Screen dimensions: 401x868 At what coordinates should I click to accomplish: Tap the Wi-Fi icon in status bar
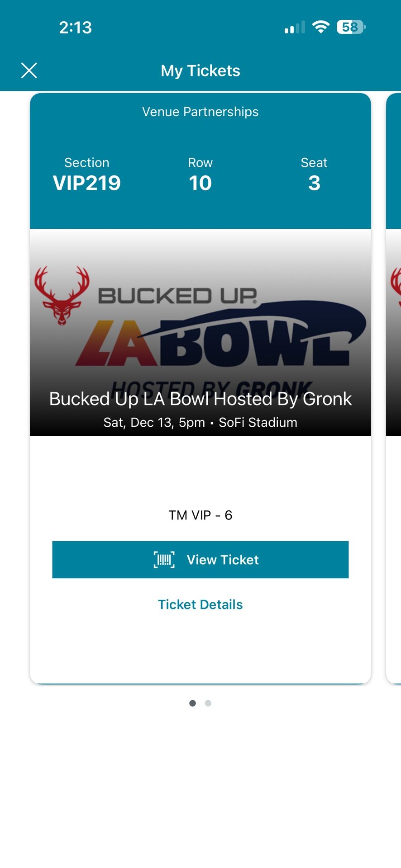click(x=321, y=27)
